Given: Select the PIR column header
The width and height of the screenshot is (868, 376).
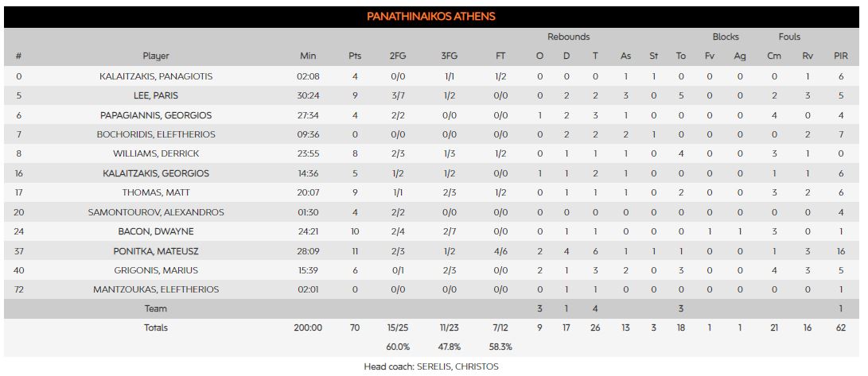Looking at the screenshot, I should point(841,56).
